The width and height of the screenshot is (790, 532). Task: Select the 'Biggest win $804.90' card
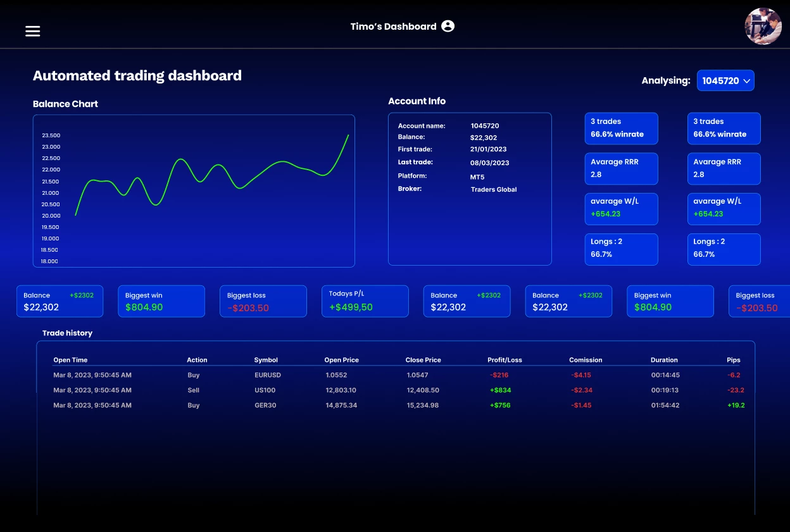point(161,301)
